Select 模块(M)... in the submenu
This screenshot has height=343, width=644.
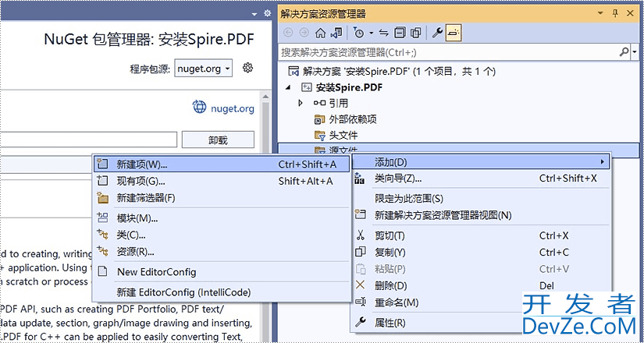(x=222, y=218)
